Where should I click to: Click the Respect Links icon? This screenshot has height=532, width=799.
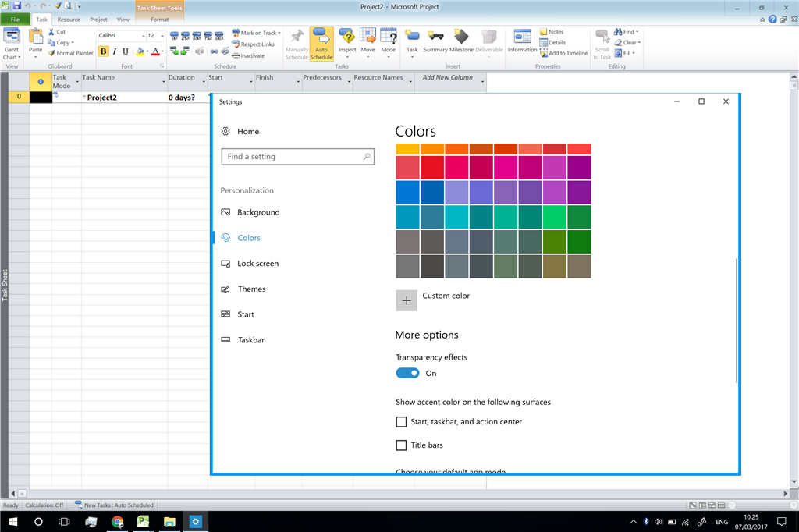(x=236, y=44)
